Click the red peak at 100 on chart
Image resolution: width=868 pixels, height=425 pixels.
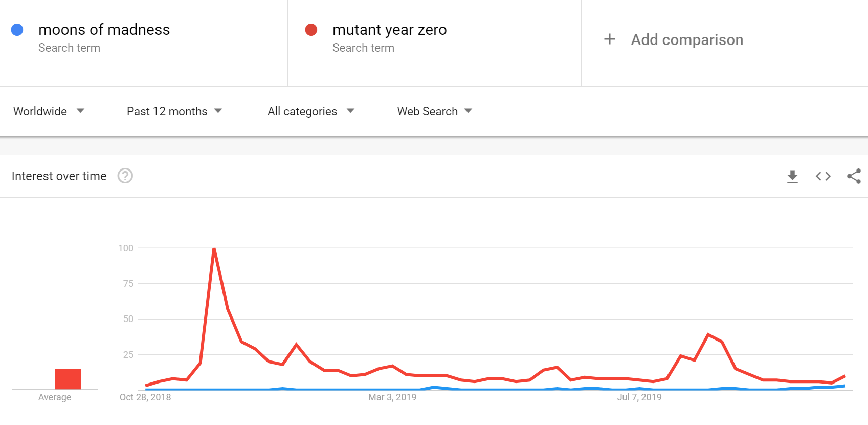(214, 249)
